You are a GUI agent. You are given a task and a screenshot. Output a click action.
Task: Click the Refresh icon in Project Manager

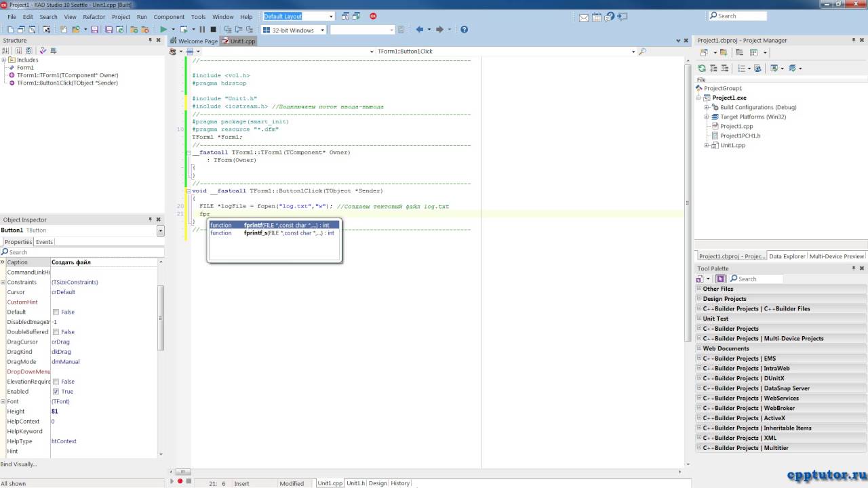(702, 68)
